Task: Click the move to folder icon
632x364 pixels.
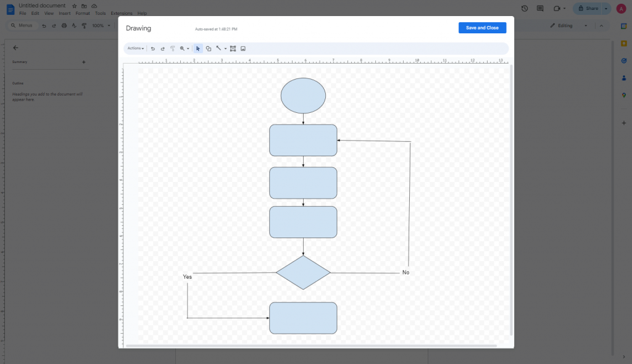Action: (x=84, y=6)
